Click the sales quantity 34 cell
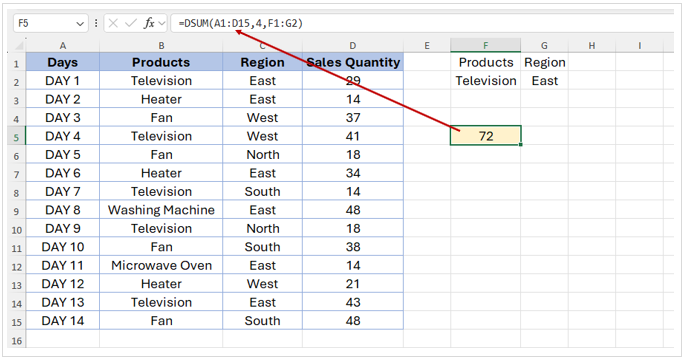This screenshot has height=360, width=686. click(x=353, y=173)
